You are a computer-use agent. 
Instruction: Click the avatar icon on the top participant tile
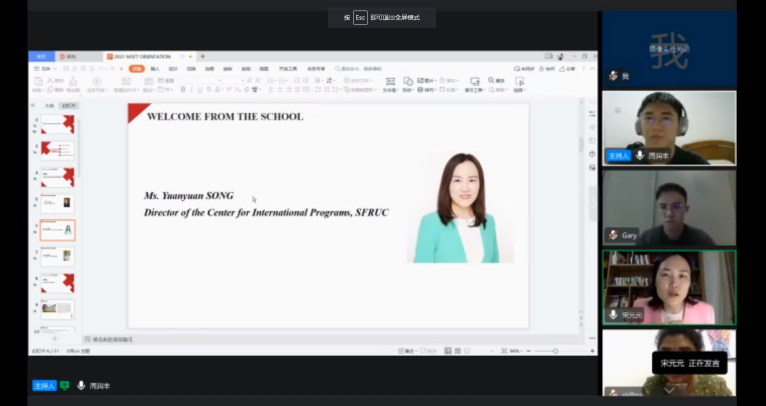tap(613, 76)
